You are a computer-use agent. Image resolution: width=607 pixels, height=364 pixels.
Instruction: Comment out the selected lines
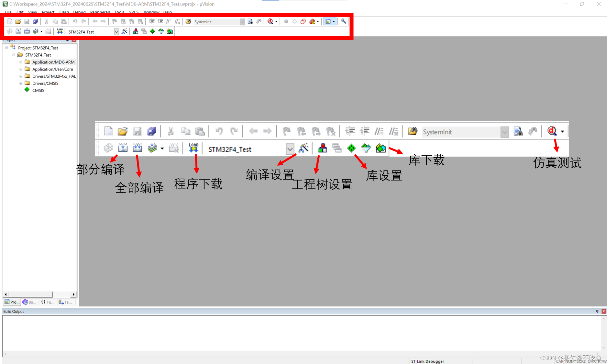[169, 21]
